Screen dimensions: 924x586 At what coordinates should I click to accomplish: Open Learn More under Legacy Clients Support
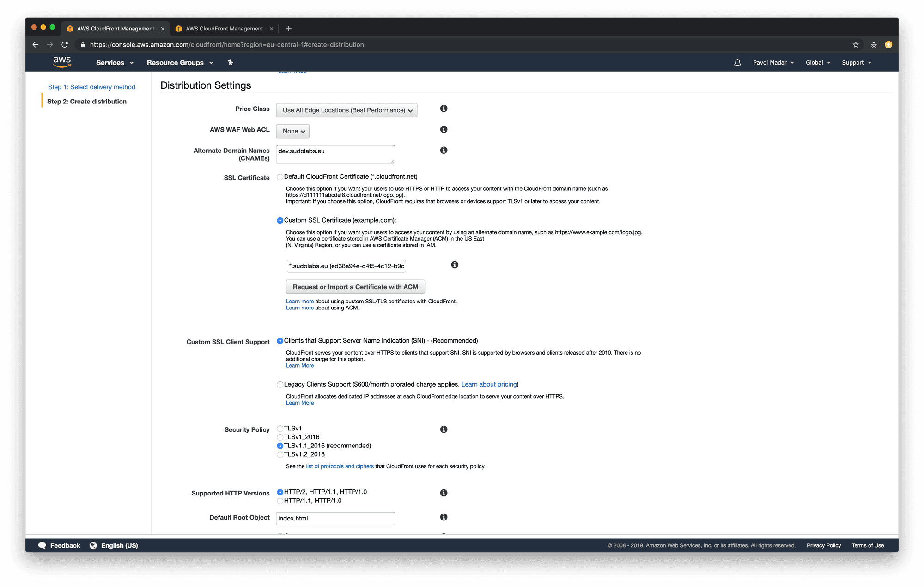[300, 403]
